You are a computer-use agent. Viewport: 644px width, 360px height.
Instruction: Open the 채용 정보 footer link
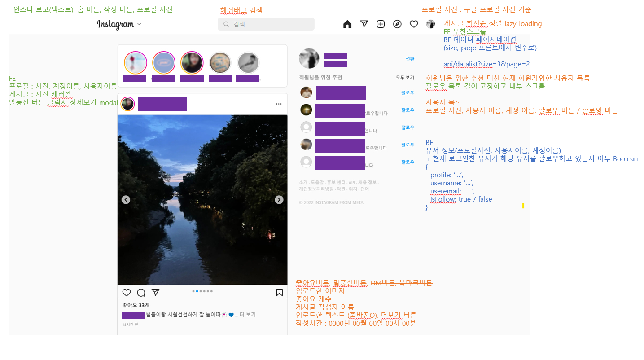(x=368, y=183)
